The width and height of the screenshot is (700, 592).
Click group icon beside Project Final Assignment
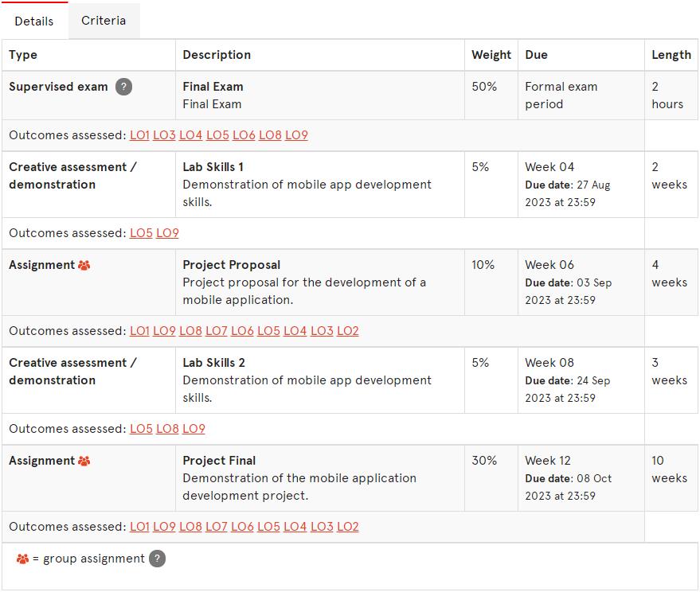[84, 461]
